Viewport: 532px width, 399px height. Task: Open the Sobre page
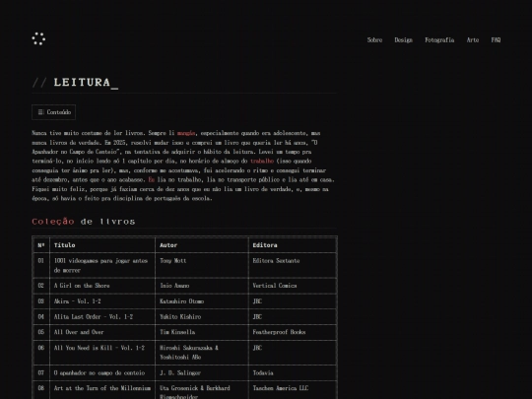374,40
